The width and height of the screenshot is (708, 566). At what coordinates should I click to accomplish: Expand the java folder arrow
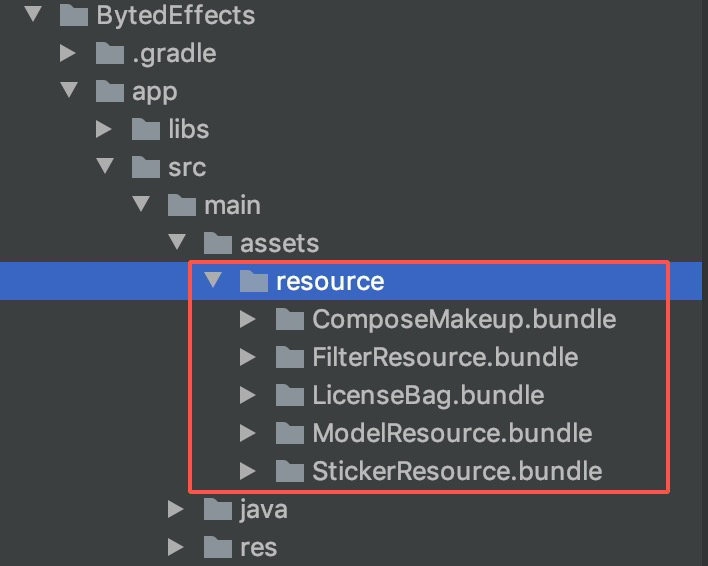pos(176,509)
